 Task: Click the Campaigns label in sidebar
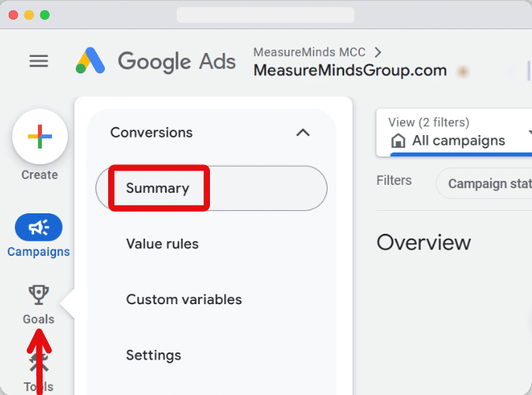tap(39, 252)
